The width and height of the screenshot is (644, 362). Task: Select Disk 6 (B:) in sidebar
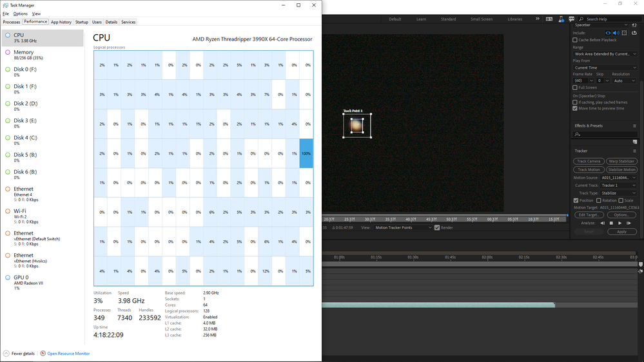(x=43, y=175)
